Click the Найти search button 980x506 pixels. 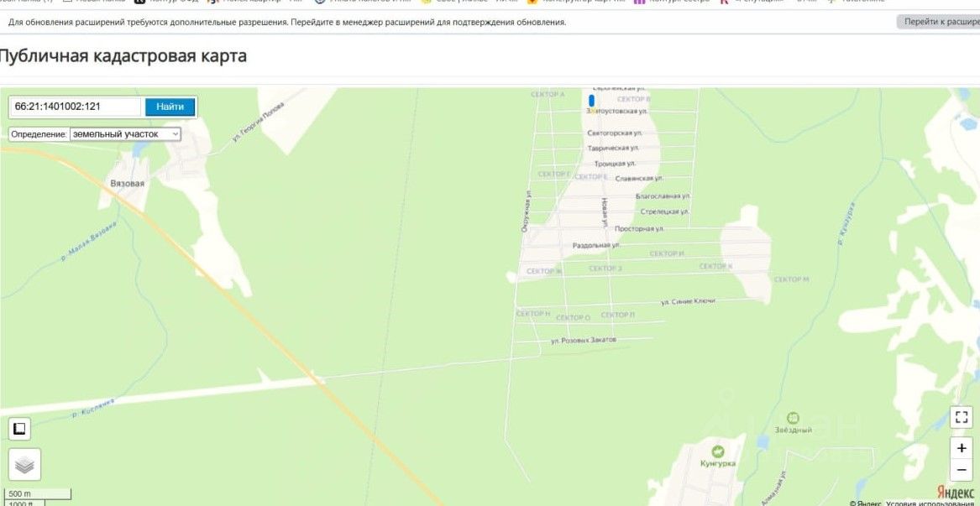170,107
